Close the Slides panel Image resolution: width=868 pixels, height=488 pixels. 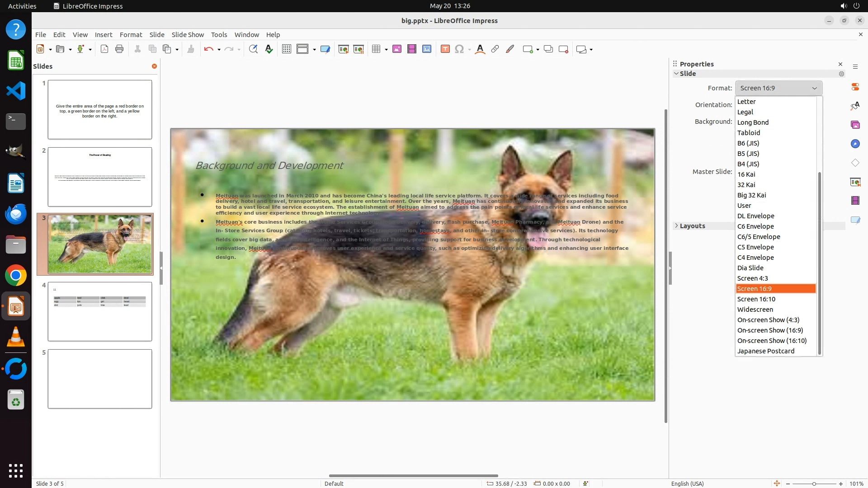[154, 66]
